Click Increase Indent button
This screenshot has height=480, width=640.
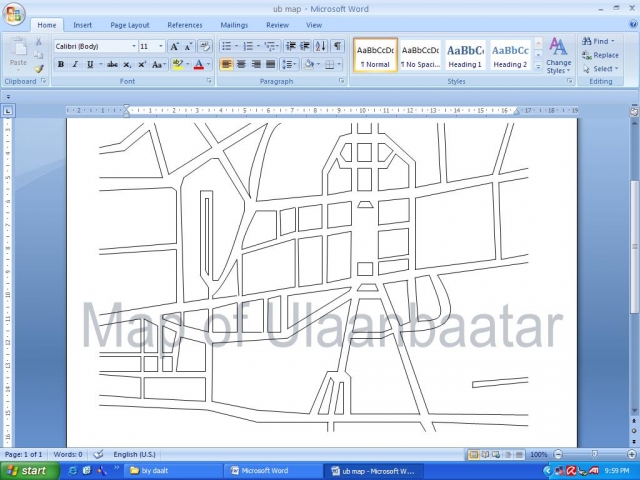pyautogui.click(x=305, y=46)
